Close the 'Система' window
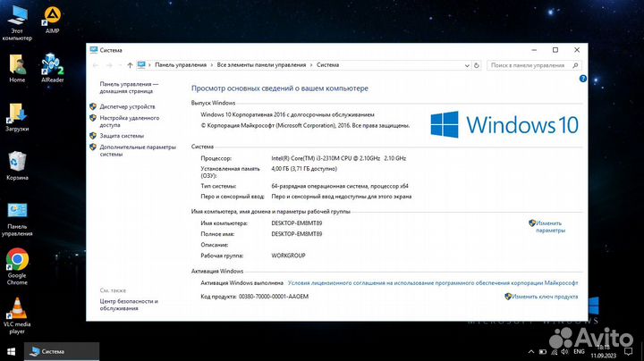This screenshot has width=644, height=361. 577,50
